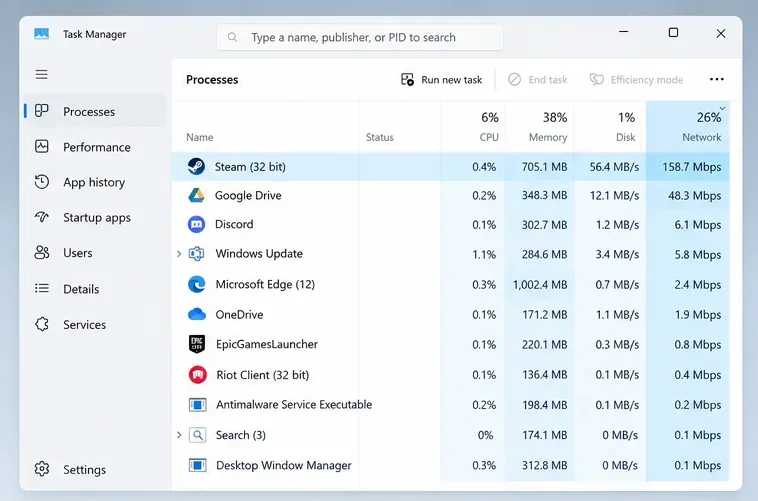Image resolution: width=758 pixels, height=501 pixels.
Task: Open the more options ellipsis menu
Action: 716,79
